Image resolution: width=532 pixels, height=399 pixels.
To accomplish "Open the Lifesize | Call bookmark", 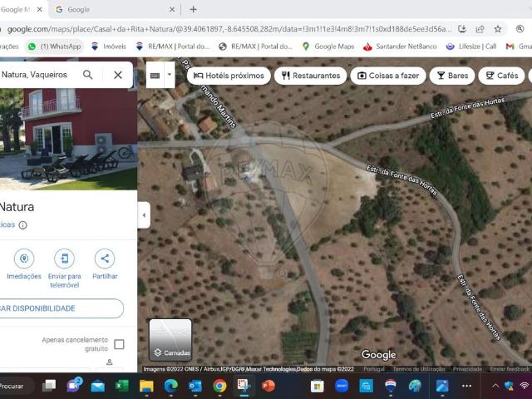I will click(x=471, y=47).
